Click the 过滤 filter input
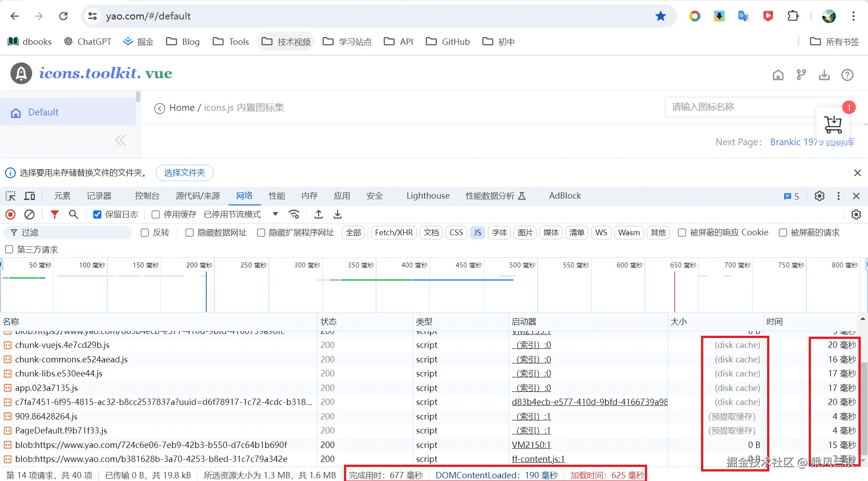 point(68,233)
